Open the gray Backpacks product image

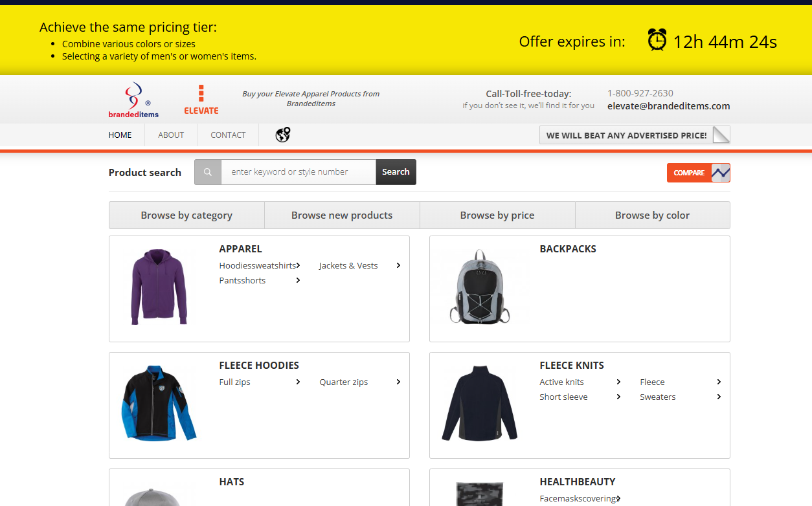pos(479,287)
